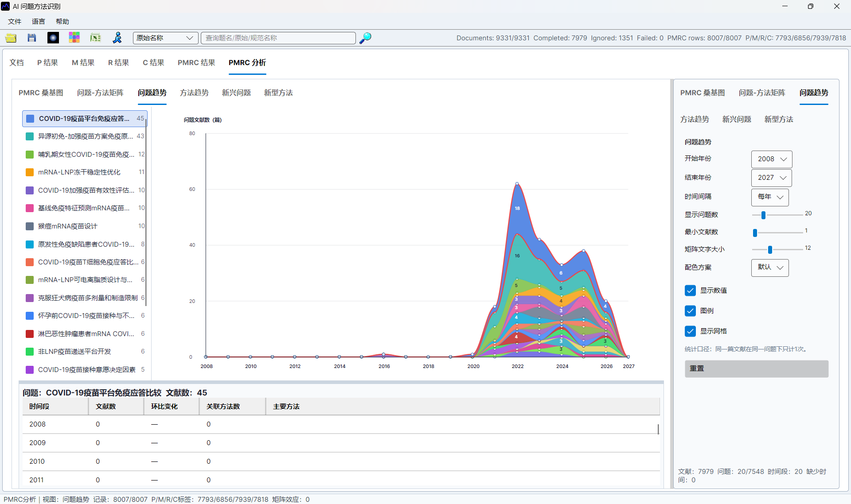Adjust the 矩阵文字大小 slider handle

(770, 250)
